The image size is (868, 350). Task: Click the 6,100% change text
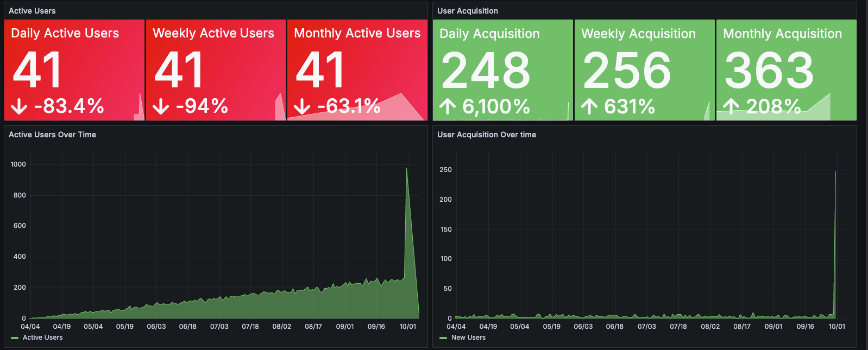[x=496, y=106]
